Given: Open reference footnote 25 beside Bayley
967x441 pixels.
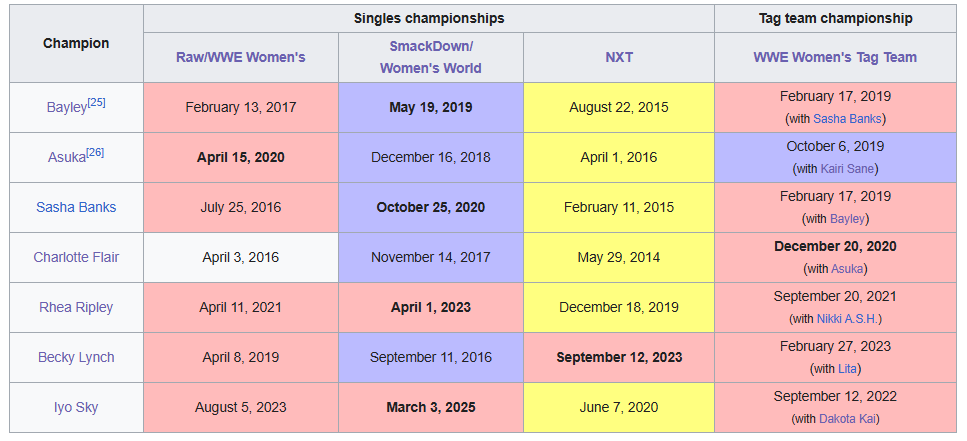Looking at the screenshot, I should [x=96, y=102].
